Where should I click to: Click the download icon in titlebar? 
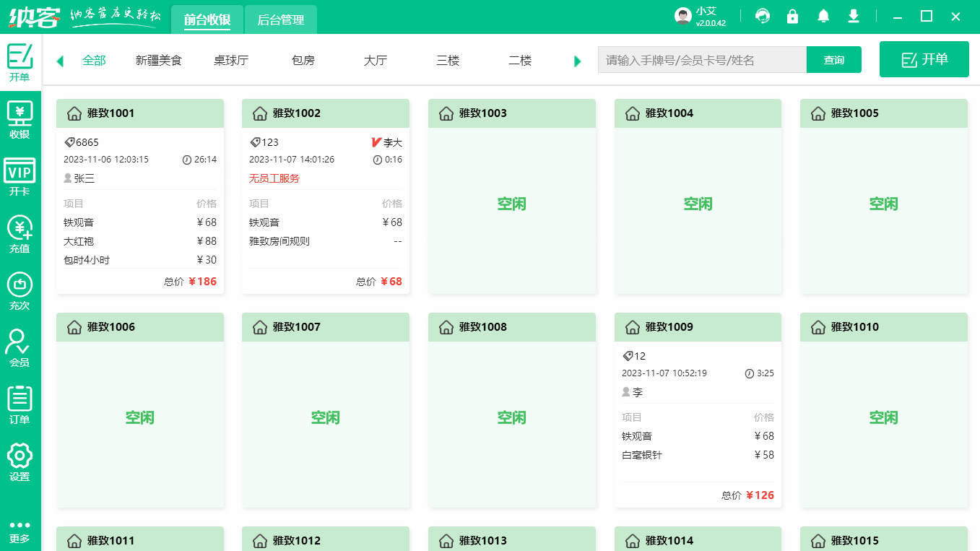click(x=854, y=15)
